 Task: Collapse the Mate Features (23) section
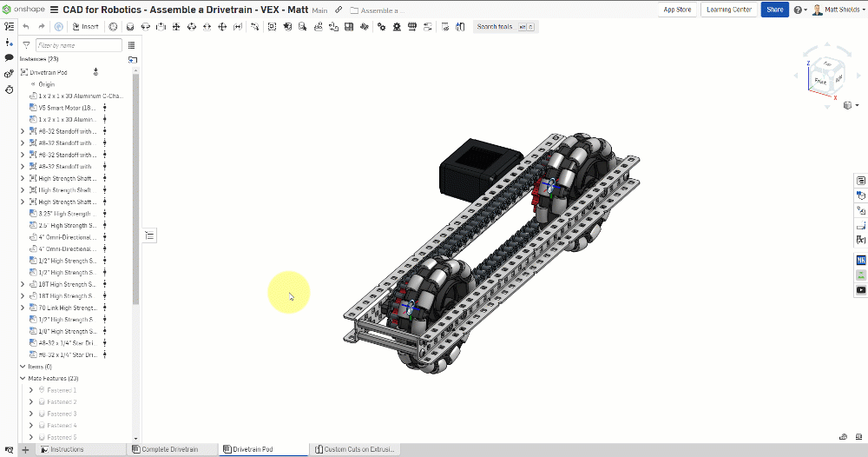[x=23, y=378]
